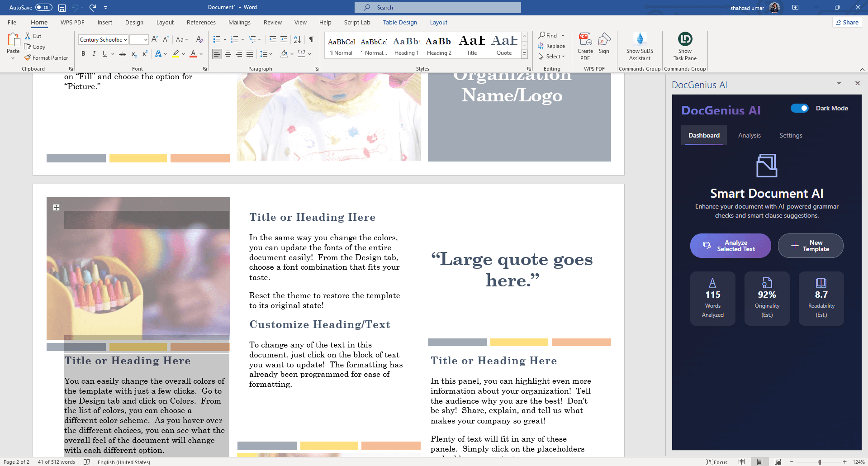
Task: Show paragraph marks (pilcrow)
Action: 312,39
